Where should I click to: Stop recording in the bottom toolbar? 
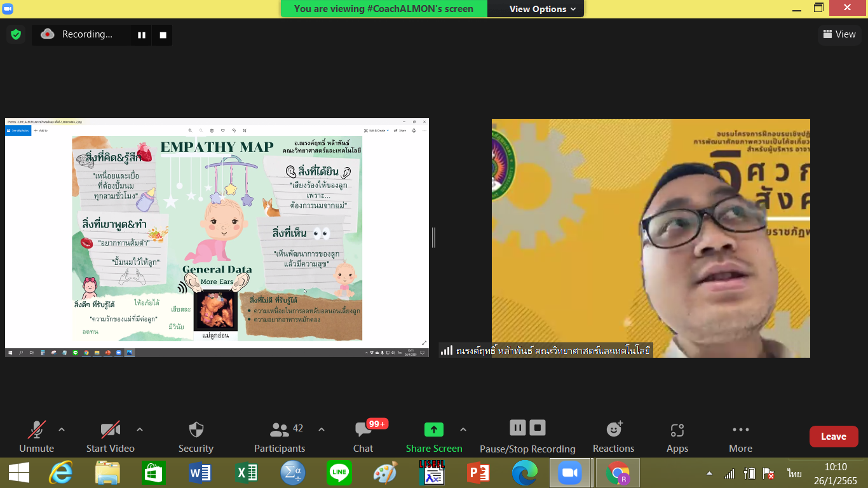[538, 428]
